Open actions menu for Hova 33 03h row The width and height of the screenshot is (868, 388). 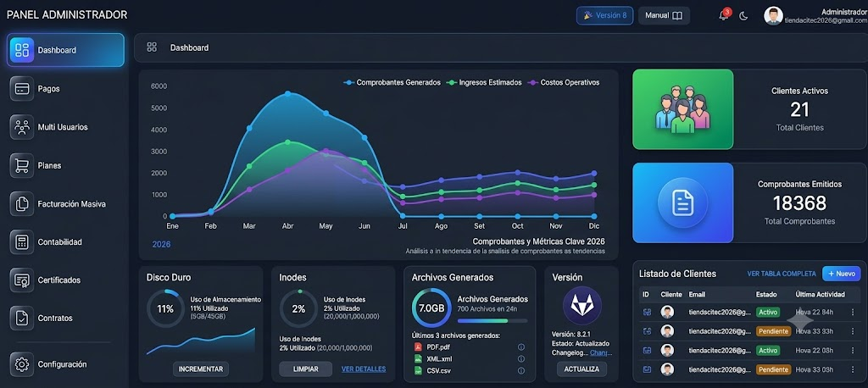pyautogui.click(x=853, y=369)
